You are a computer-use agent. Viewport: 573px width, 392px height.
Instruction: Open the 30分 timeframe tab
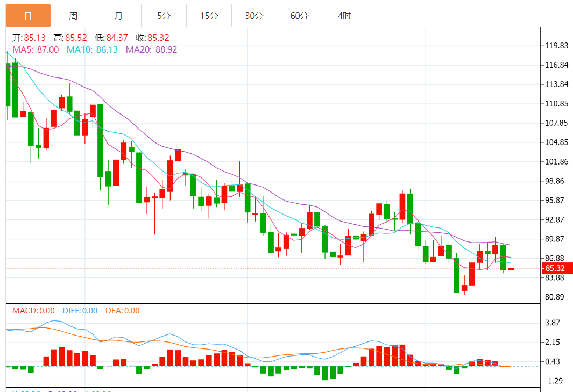click(x=254, y=16)
